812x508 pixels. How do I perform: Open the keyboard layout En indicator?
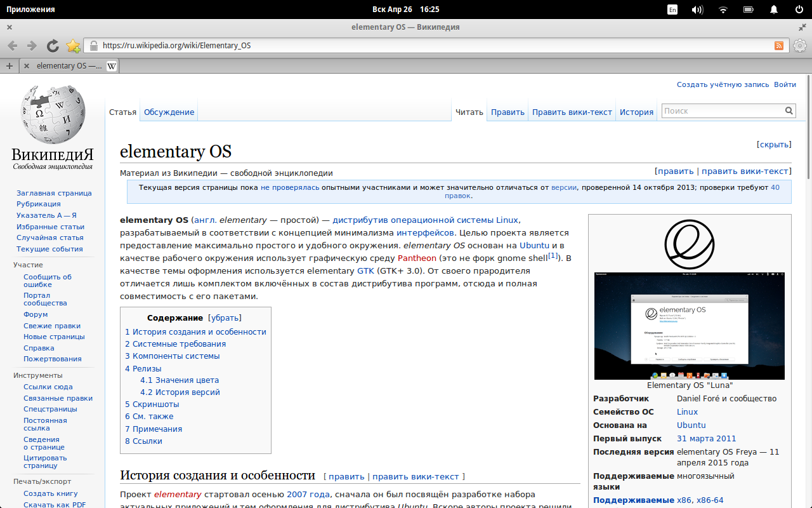click(672, 10)
